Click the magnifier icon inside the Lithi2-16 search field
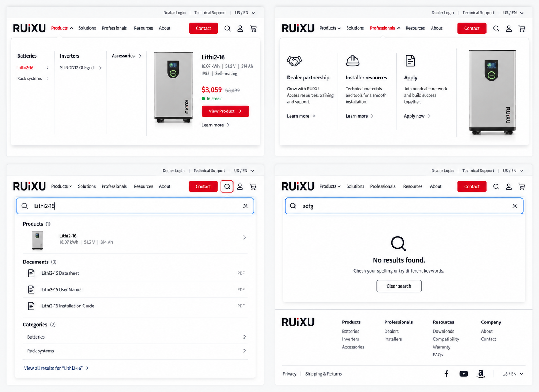This screenshot has height=392, width=539. click(25, 206)
